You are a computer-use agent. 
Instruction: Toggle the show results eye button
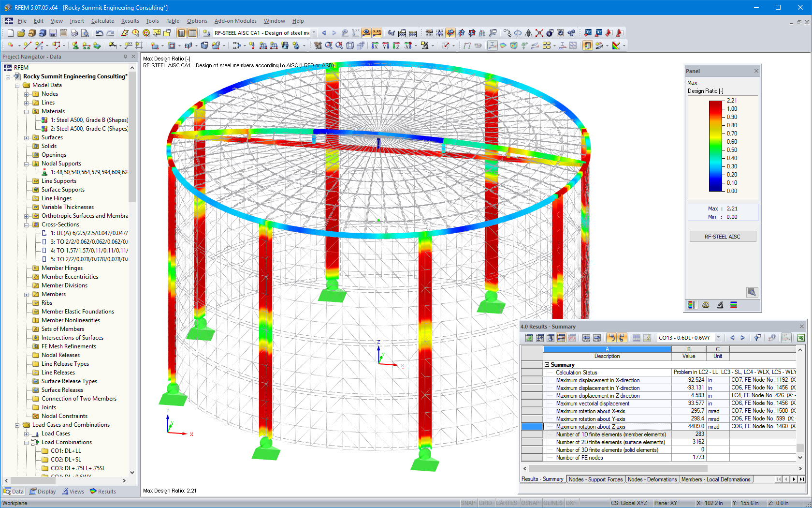[x=366, y=33]
